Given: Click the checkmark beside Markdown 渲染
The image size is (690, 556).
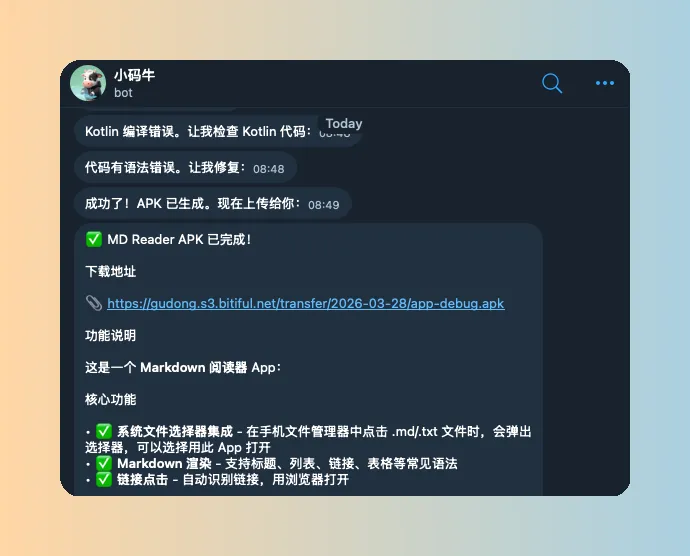Looking at the screenshot, I should (x=104, y=463).
